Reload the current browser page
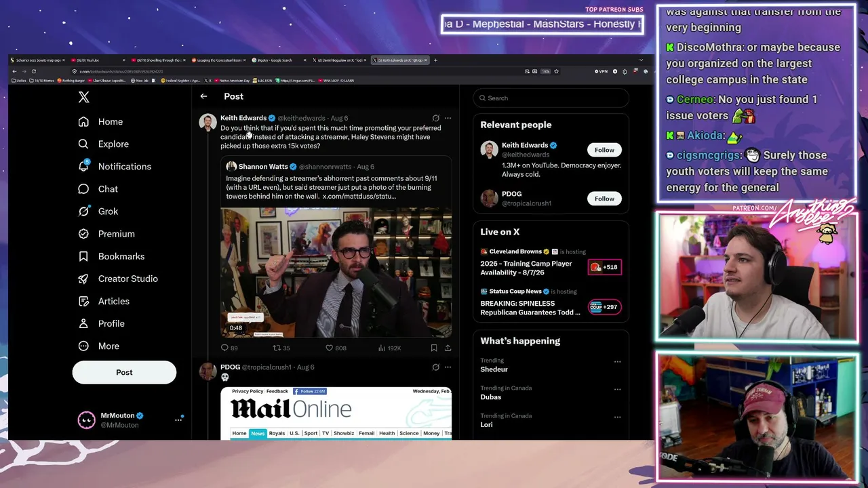Screen dimensions: 868x488 pos(33,71)
